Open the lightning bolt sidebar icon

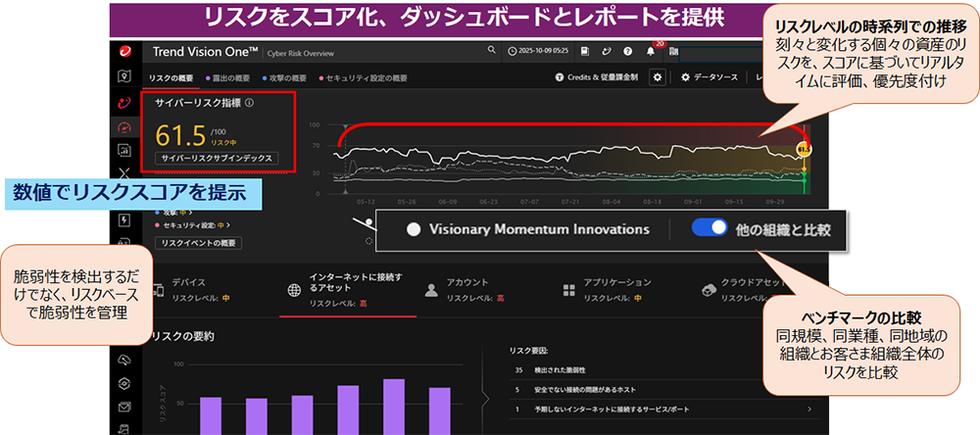tap(124, 220)
